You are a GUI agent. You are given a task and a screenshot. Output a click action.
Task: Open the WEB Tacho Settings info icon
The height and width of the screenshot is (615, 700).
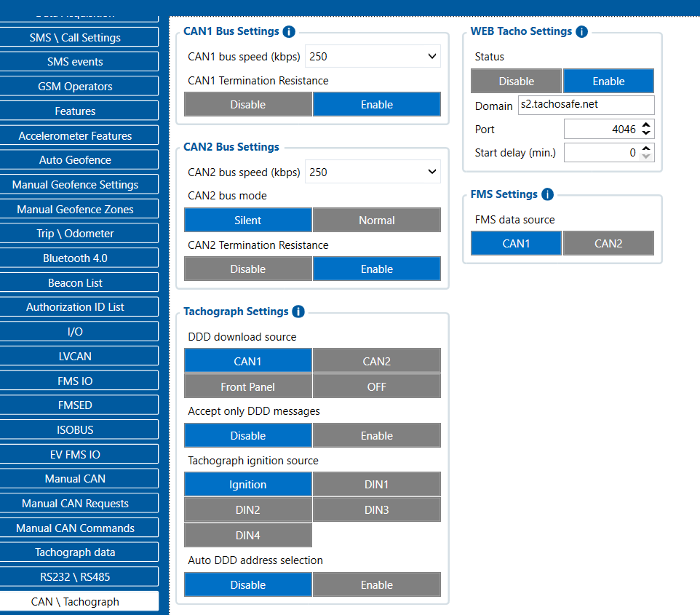581,32
